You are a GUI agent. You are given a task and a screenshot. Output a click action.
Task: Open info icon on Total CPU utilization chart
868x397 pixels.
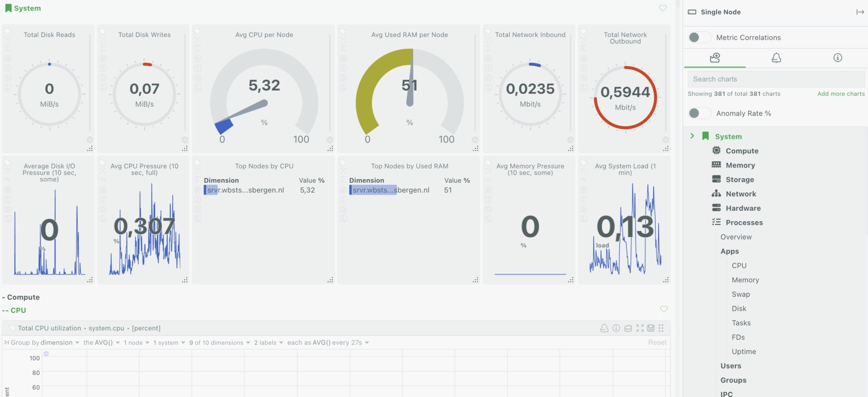(x=616, y=328)
